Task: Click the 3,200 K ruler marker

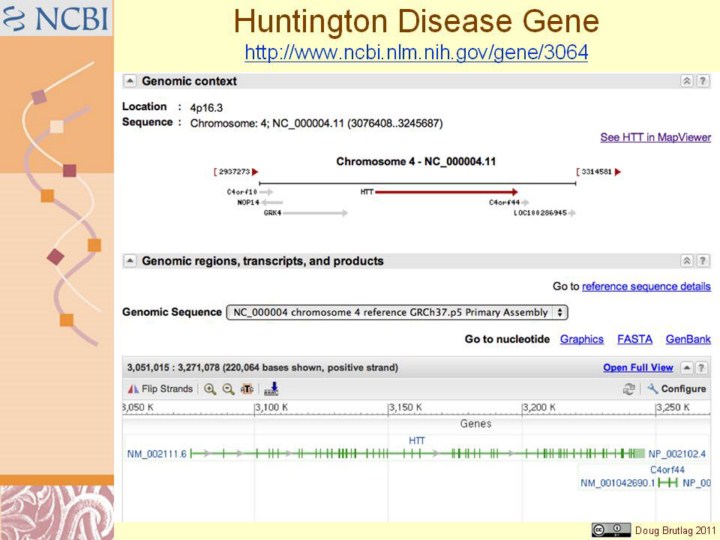Action: (x=540, y=407)
